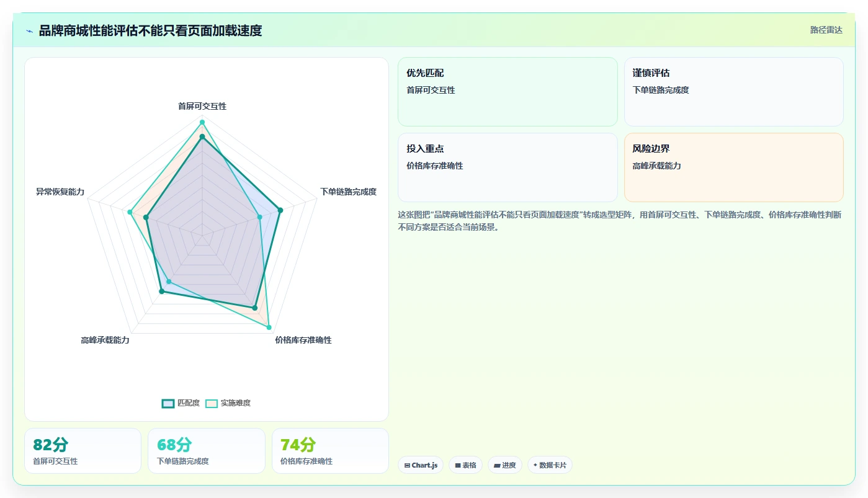Click the 82分 首屏可交互性 score card
Screen dimensions: 868x498
83,451
